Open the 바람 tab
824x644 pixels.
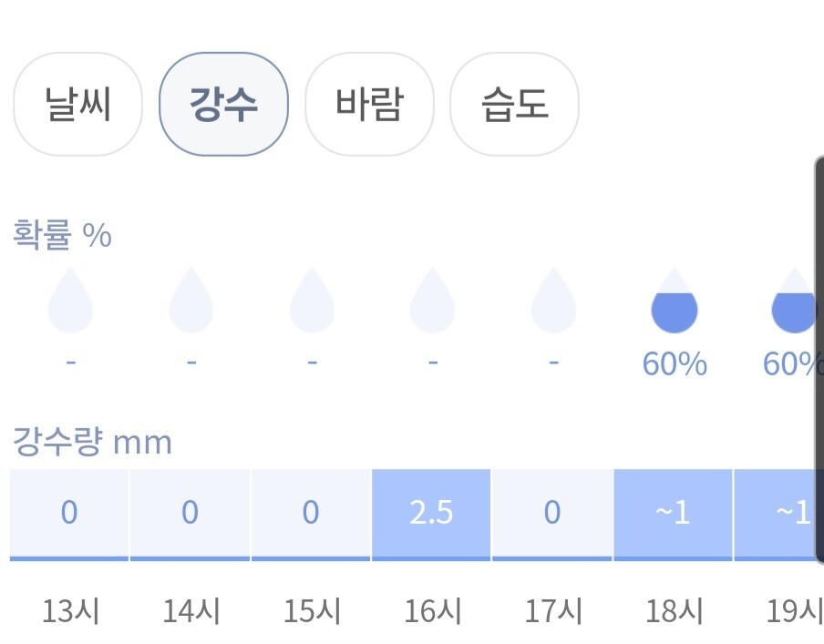point(369,104)
